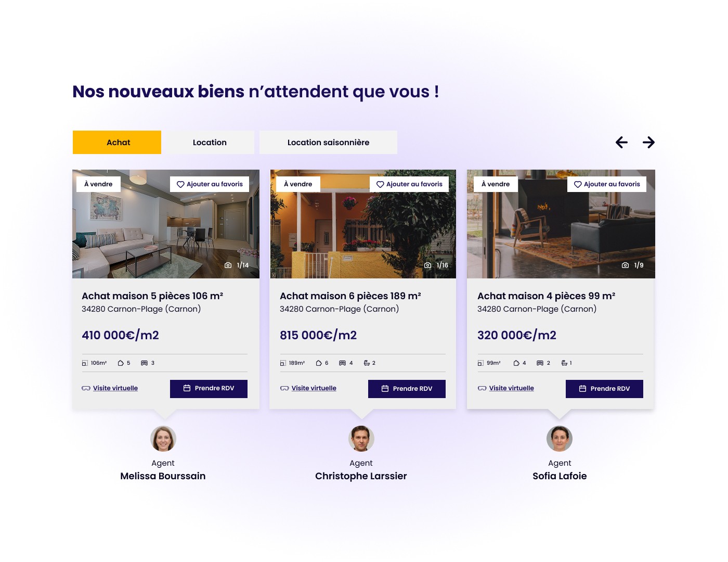Open the Location saisonnière tab
The width and height of the screenshot is (728, 562).
tap(328, 142)
